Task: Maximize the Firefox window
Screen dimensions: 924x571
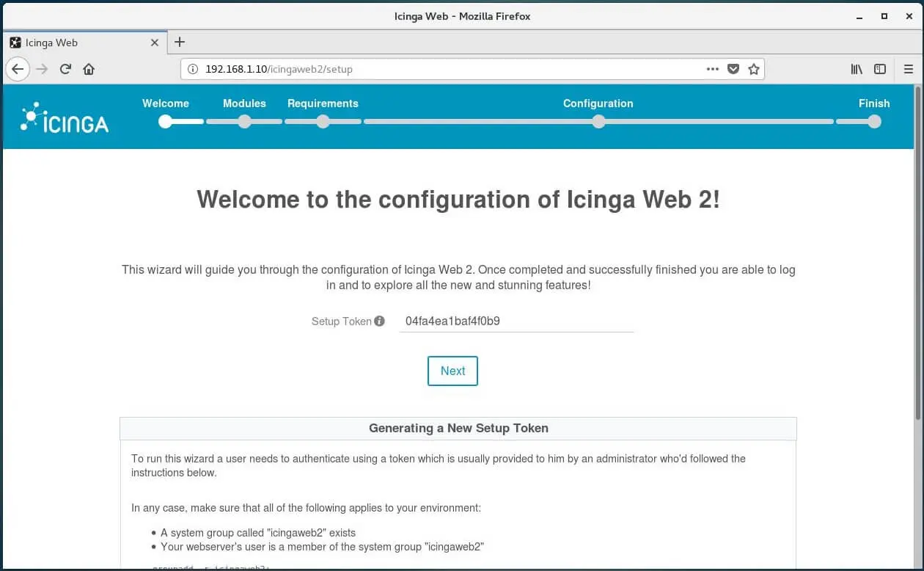Action: [884, 15]
